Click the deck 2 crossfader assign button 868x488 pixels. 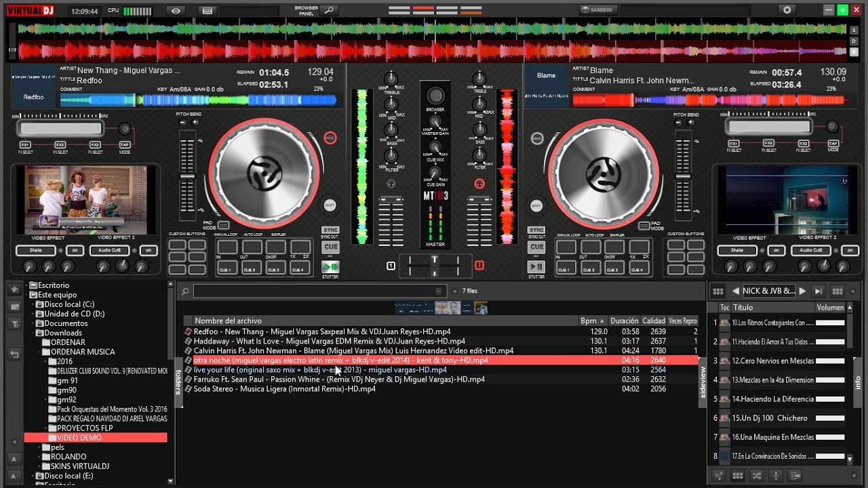[x=479, y=265]
